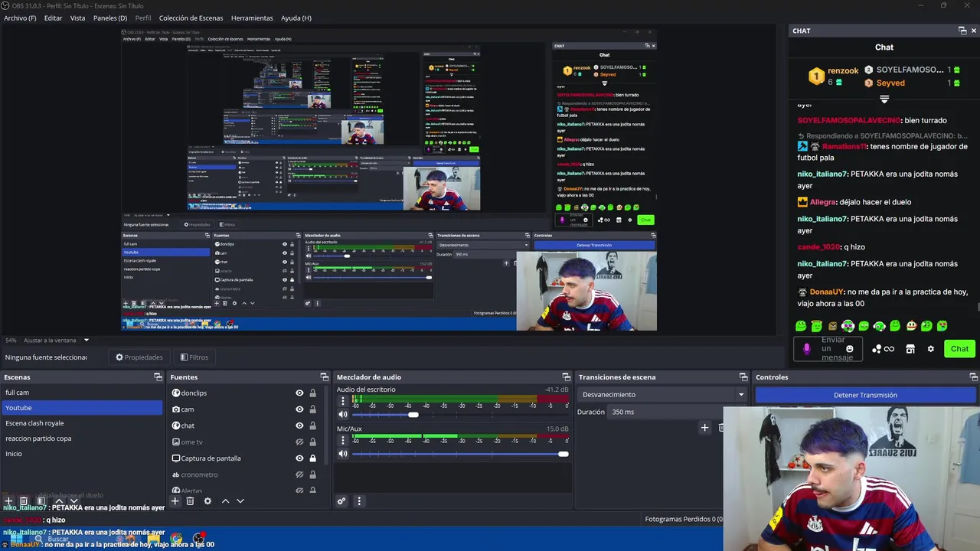
Task: Mute the Audio del escritorio speaker icon
Action: [x=343, y=415]
